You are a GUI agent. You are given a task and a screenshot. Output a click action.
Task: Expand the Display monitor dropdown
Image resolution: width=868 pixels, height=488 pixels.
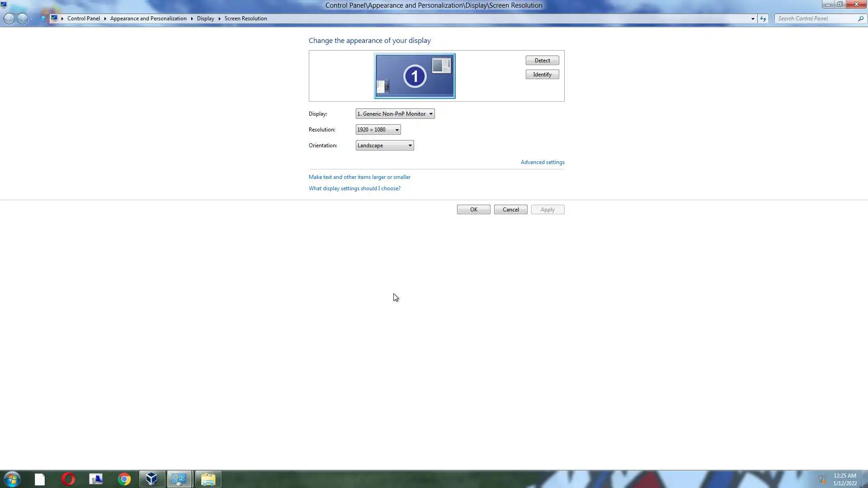[x=395, y=114]
